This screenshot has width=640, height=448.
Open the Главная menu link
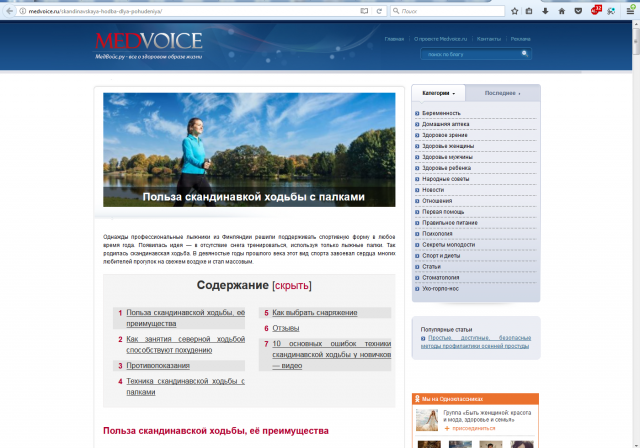(x=394, y=39)
